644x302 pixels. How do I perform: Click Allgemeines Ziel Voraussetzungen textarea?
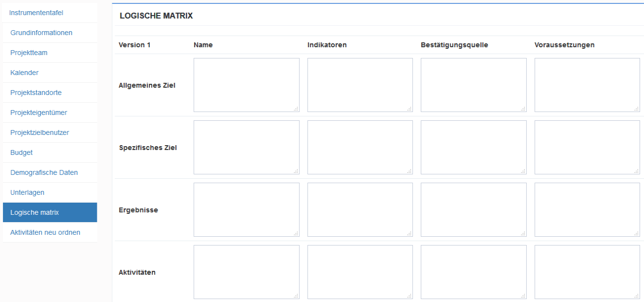click(587, 85)
